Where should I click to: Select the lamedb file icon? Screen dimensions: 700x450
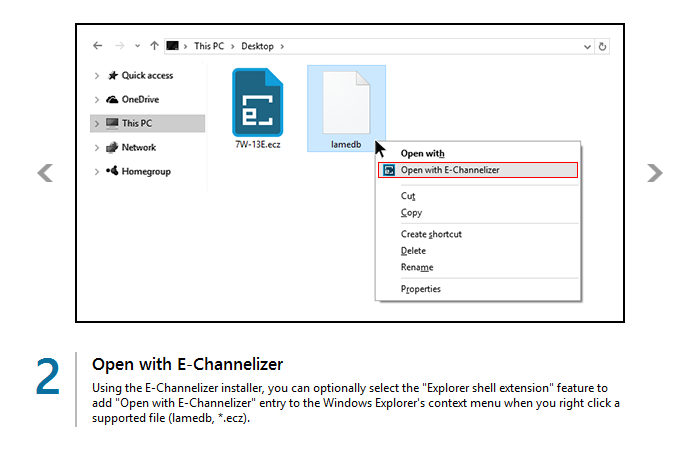click(345, 102)
